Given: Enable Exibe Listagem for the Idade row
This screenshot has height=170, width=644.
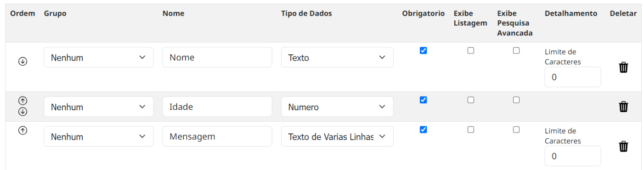Looking at the screenshot, I should pos(471,100).
